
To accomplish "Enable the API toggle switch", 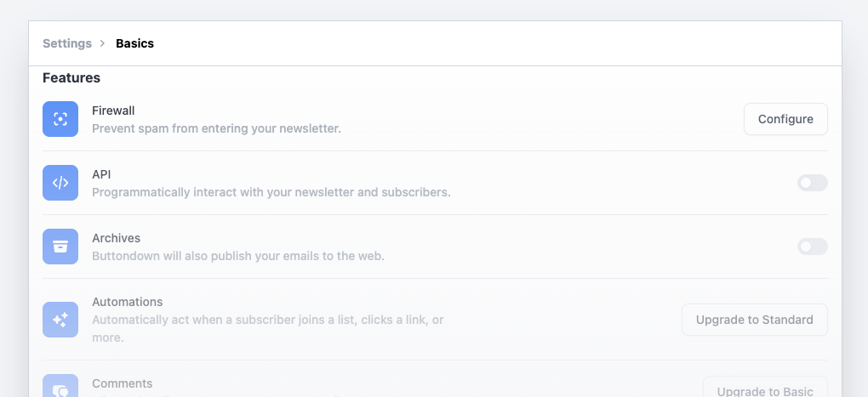I will [x=812, y=183].
